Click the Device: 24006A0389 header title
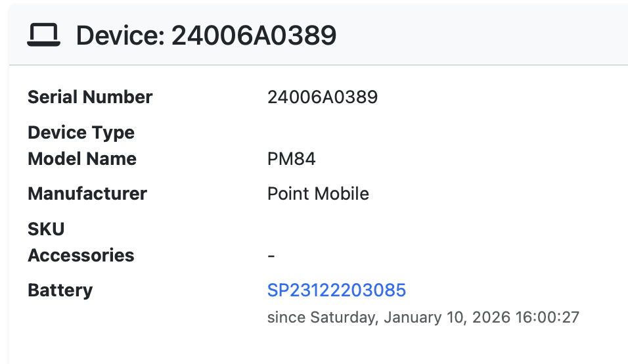Screen dimensions: 628x364 pos(206,35)
